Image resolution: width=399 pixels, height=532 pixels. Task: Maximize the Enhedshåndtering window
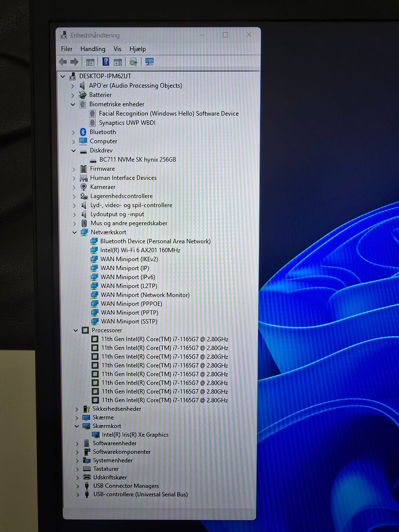[225, 35]
